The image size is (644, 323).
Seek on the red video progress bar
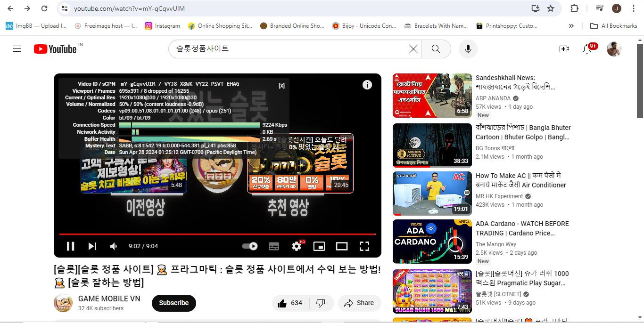point(217,234)
